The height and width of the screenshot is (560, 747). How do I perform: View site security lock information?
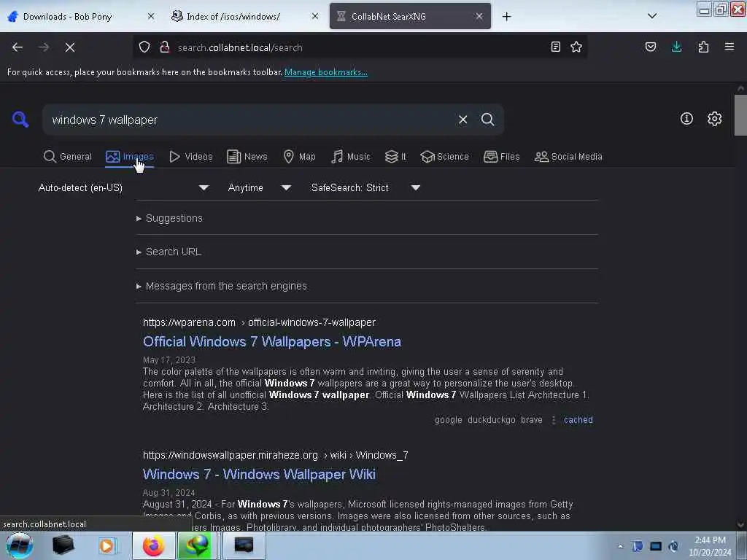coord(165,47)
